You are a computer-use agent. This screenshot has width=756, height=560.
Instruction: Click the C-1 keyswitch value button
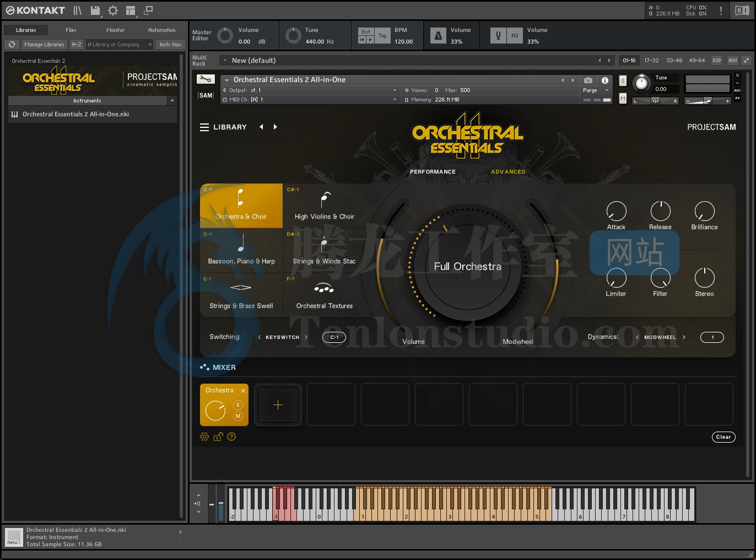point(334,337)
